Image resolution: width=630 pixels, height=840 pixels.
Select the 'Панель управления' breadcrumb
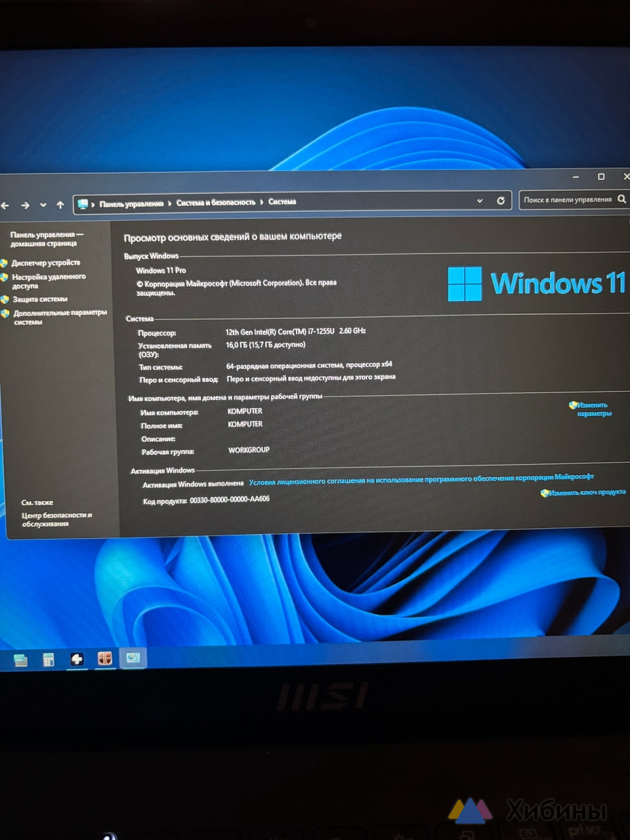pos(131,203)
